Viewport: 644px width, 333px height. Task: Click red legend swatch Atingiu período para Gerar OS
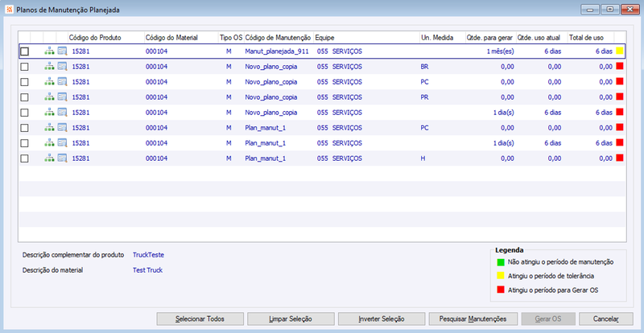(500, 290)
